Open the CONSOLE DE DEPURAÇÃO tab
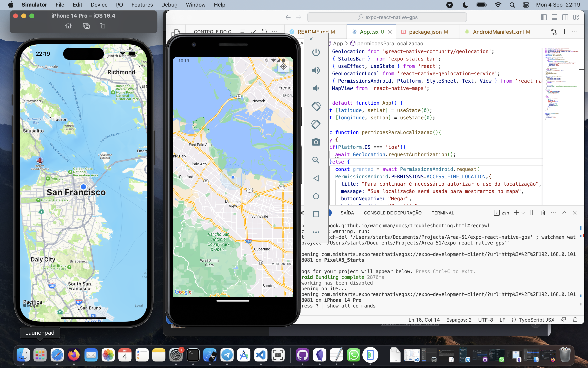The height and width of the screenshot is (368, 588). (x=392, y=213)
